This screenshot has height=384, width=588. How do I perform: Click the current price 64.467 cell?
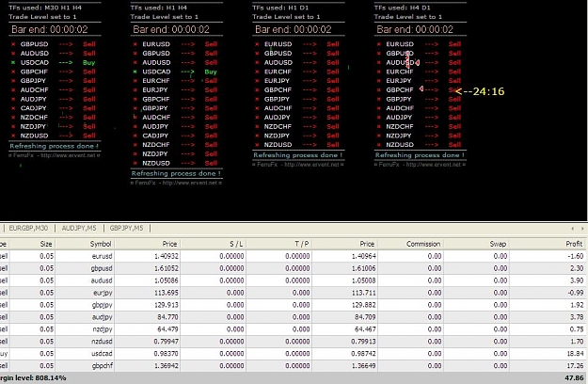pyautogui.click(x=365, y=329)
